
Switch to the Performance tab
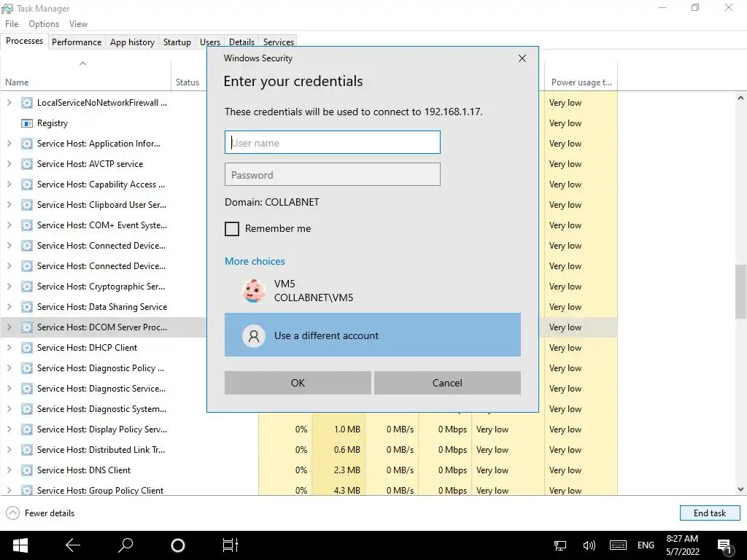tap(77, 42)
